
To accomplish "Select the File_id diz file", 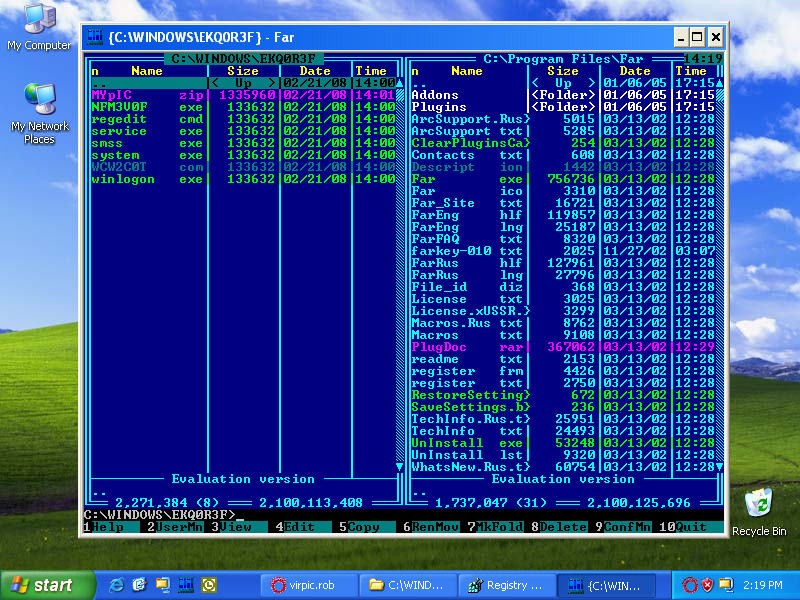I will pos(563,287).
